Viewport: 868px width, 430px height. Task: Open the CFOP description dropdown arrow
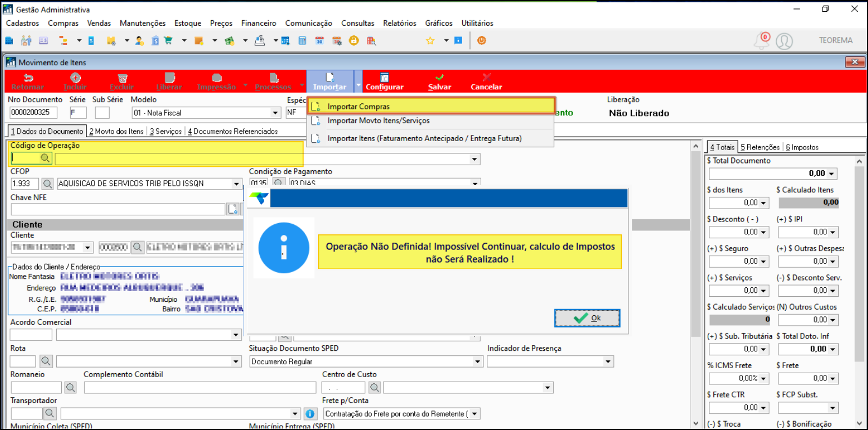(237, 184)
